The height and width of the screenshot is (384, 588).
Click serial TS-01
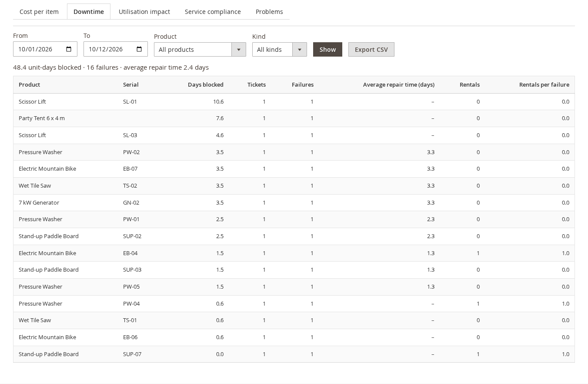pyautogui.click(x=130, y=320)
